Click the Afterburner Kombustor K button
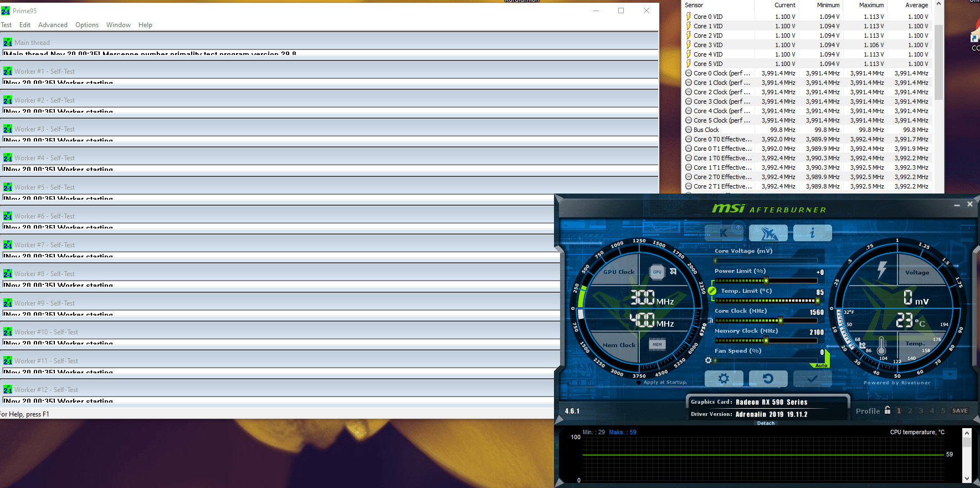The height and width of the screenshot is (488, 980). [724, 233]
